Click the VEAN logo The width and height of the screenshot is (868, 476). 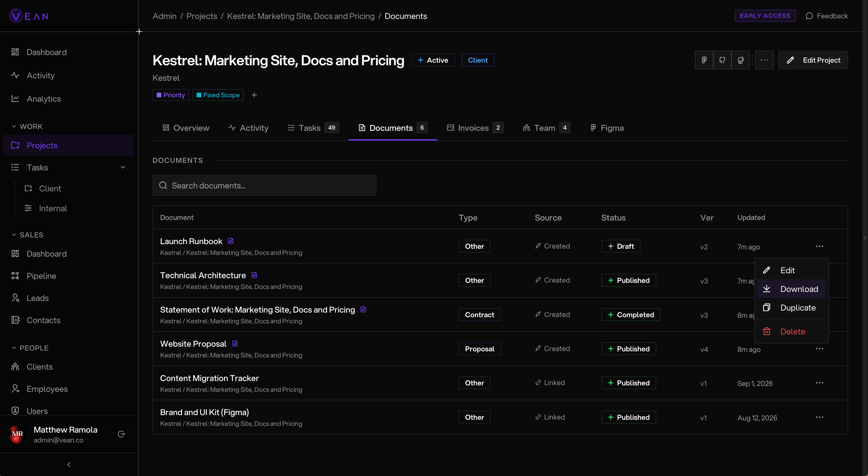coord(29,16)
